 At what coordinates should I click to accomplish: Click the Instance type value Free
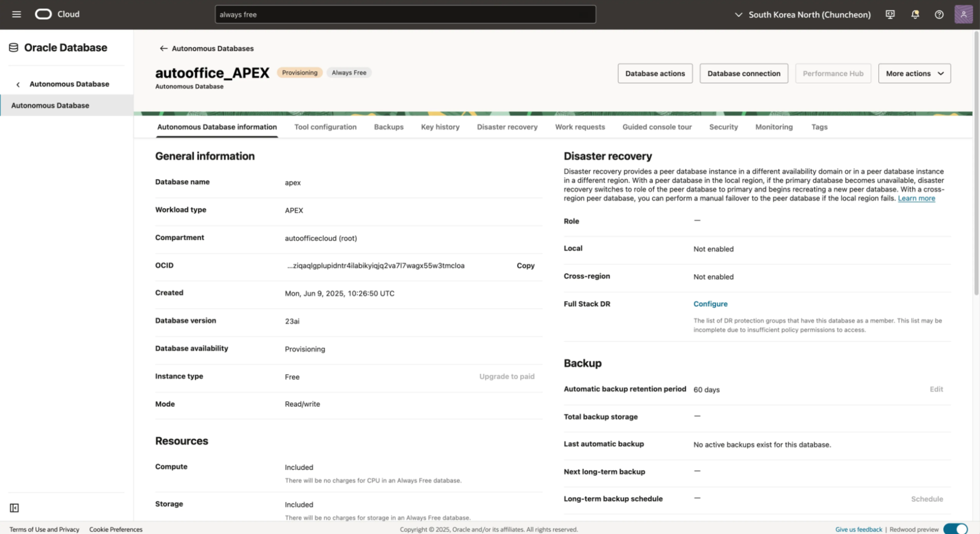[292, 377]
